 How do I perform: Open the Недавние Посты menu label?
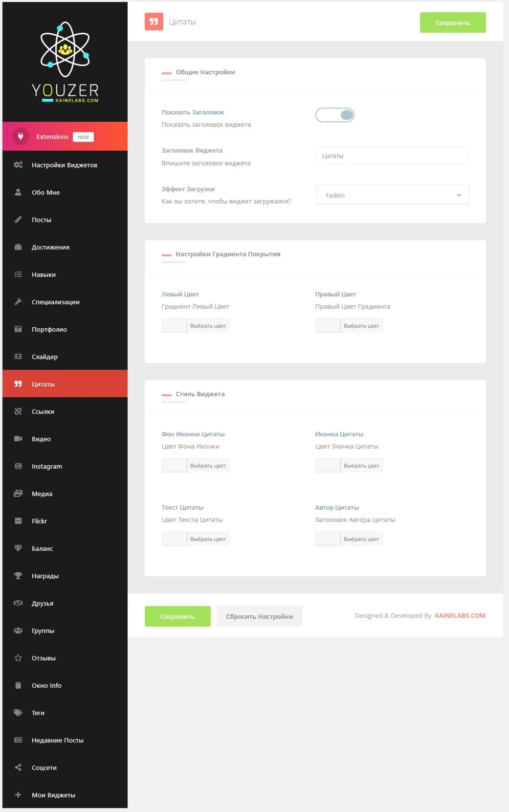pyautogui.click(x=58, y=740)
